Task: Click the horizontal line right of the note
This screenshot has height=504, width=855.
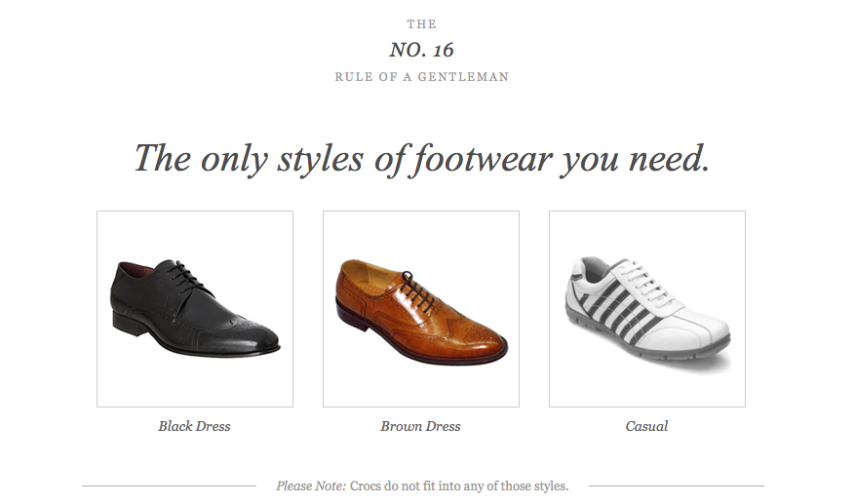Action: (676, 485)
